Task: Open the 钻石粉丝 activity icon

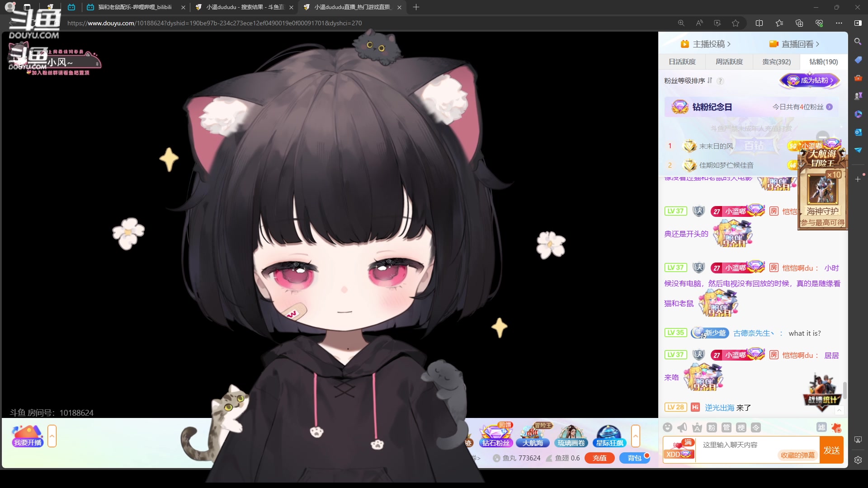Action: (x=496, y=436)
